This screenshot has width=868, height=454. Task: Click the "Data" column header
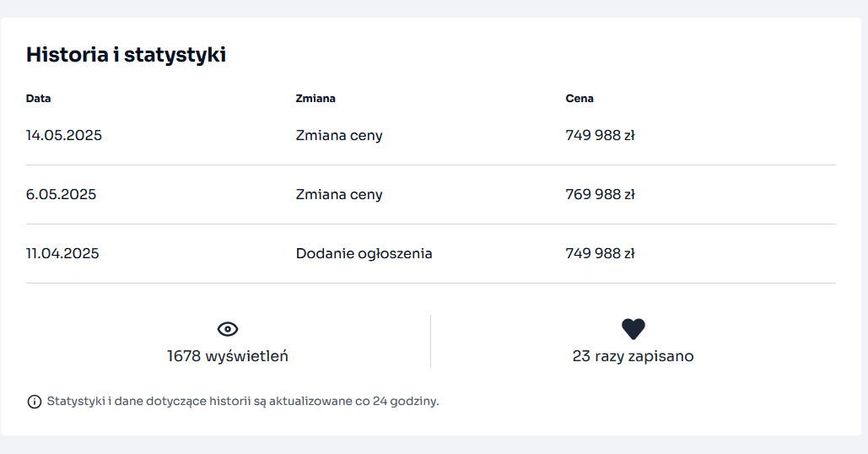tap(39, 99)
